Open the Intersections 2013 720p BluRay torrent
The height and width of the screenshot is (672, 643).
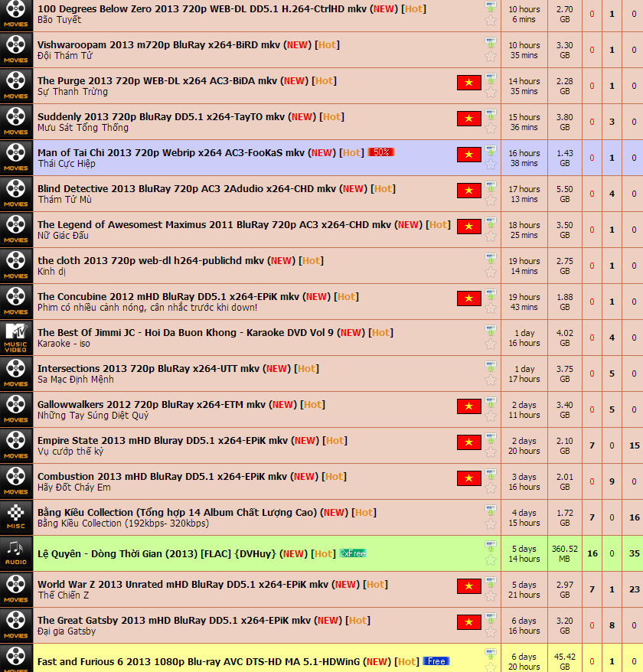pyautogui.click(x=149, y=369)
